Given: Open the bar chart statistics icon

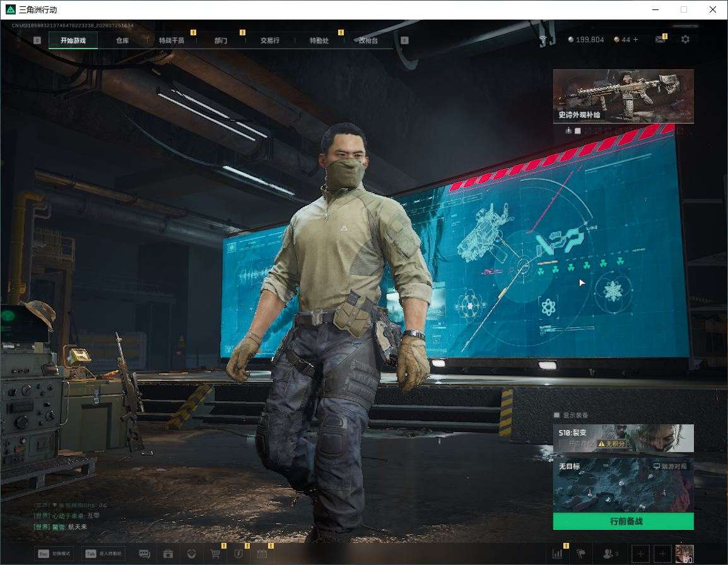Looking at the screenshot, I should coord(557,554).
